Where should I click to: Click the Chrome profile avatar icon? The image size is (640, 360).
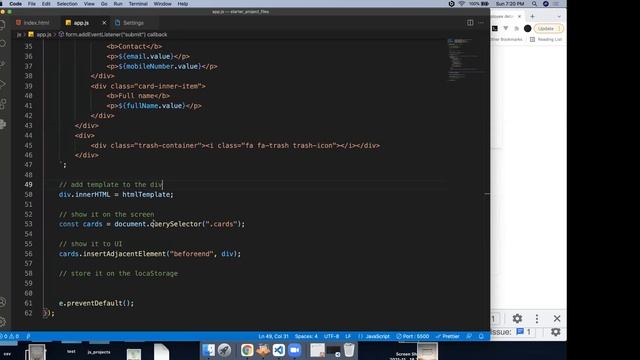tap(527, 29)
